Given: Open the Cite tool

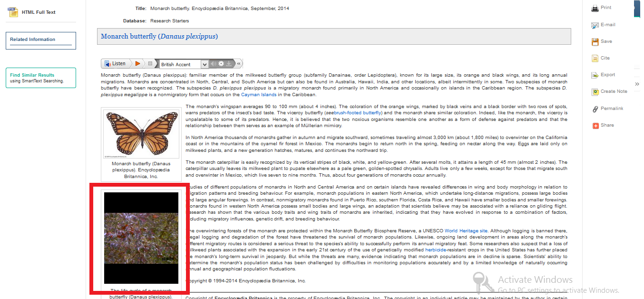Looking at the screenshot, I should [x=601, y=58].
